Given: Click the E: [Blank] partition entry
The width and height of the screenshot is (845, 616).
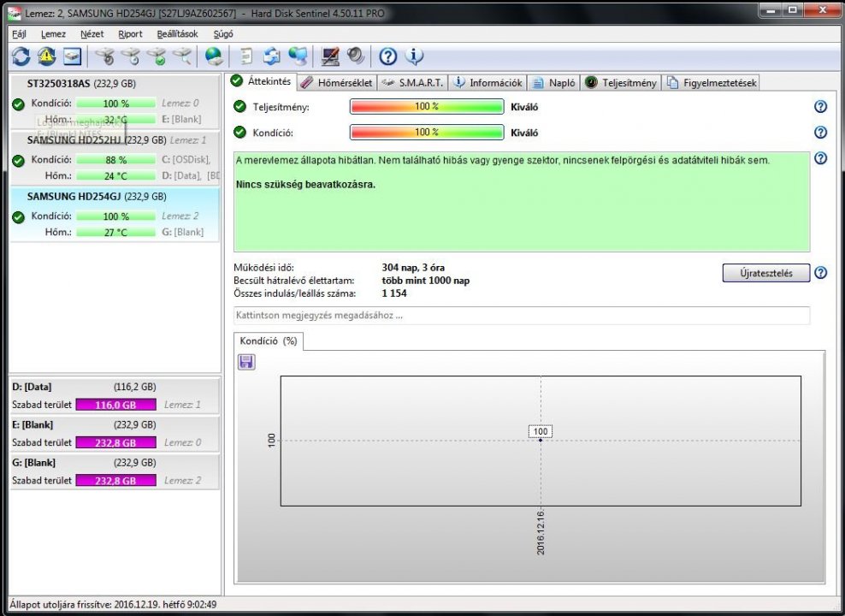Looking at the screenshot, I should [x=115, y=433].
